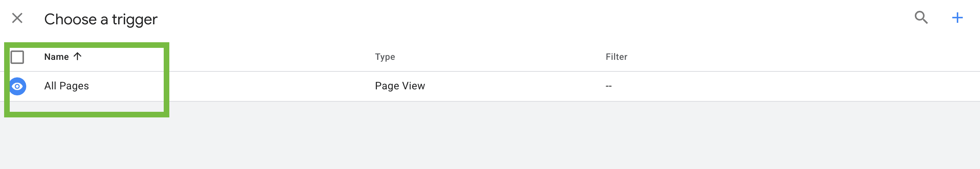The image size is (980, 169).
Task: Create a new trigger with plus icon
Action: coord(957,18)
